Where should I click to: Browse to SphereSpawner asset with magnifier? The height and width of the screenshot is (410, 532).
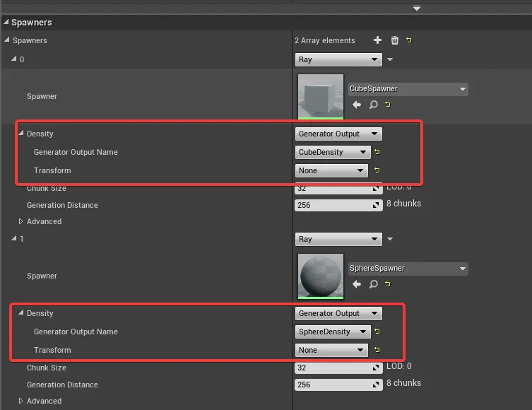click(373, 284)
